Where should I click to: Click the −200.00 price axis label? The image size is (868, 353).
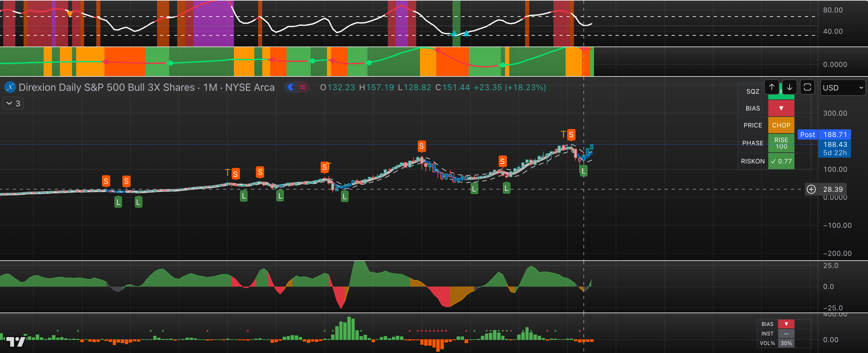click(837, 253)
